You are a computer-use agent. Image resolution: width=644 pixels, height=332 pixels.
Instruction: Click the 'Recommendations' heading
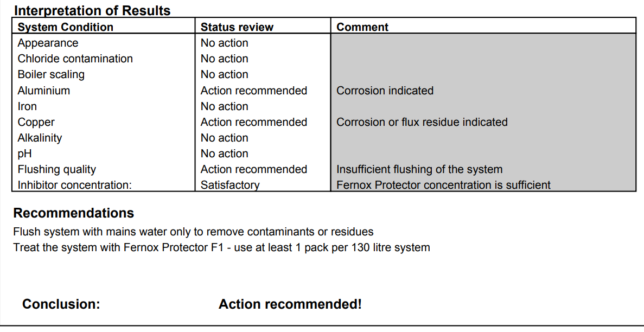[x=73, y=213]
